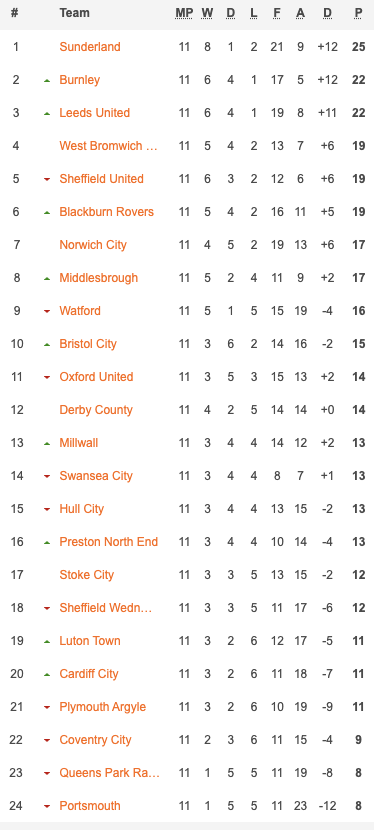The width and height of the screenshot is (374, 830).
Task: Go to Derby County team page
Action: (x=96, y=410)
